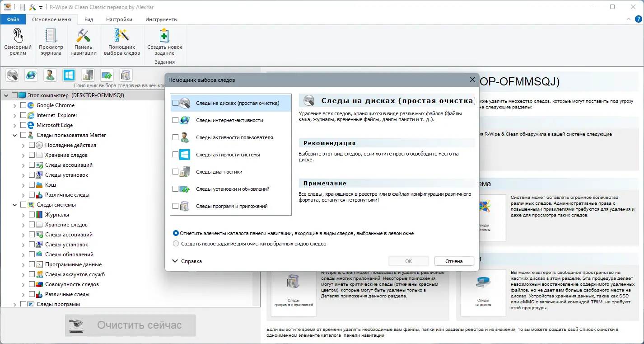Click the Следы пользователя Master user icon
Image resolution: width=644 pixels, height=344 pixels.
tap(31, 135)
